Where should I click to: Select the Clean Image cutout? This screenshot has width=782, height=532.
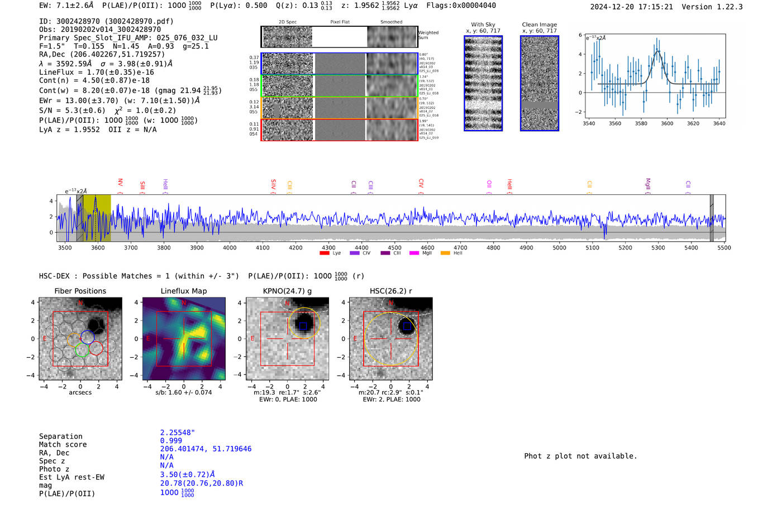click(539, 83)
